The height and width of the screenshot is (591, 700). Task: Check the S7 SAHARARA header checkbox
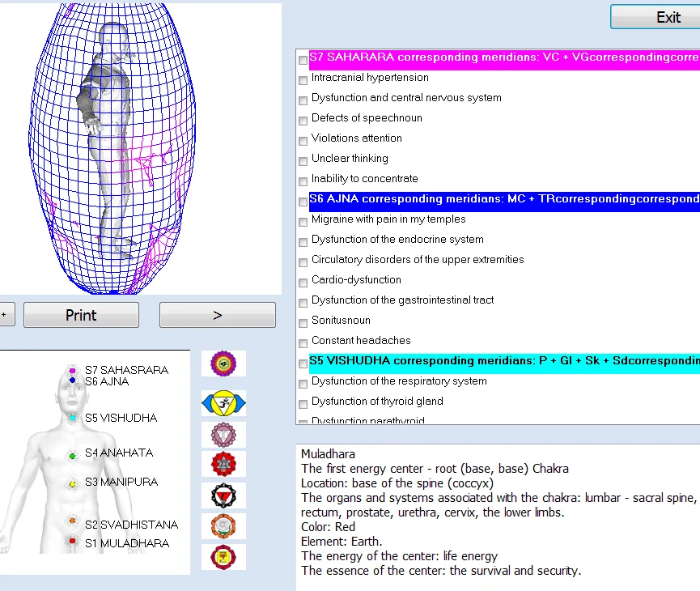pos(303,60)
